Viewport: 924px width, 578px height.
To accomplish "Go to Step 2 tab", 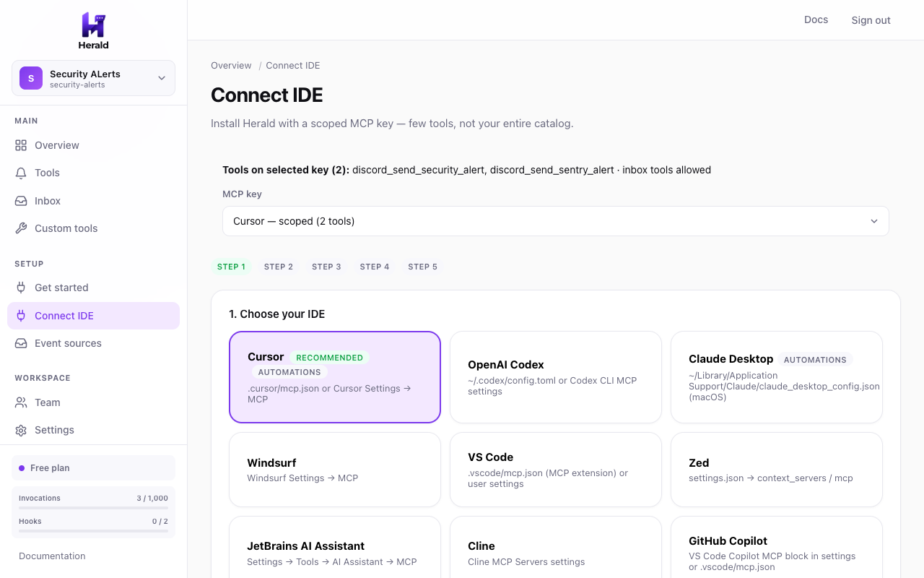I will point(279,267).
